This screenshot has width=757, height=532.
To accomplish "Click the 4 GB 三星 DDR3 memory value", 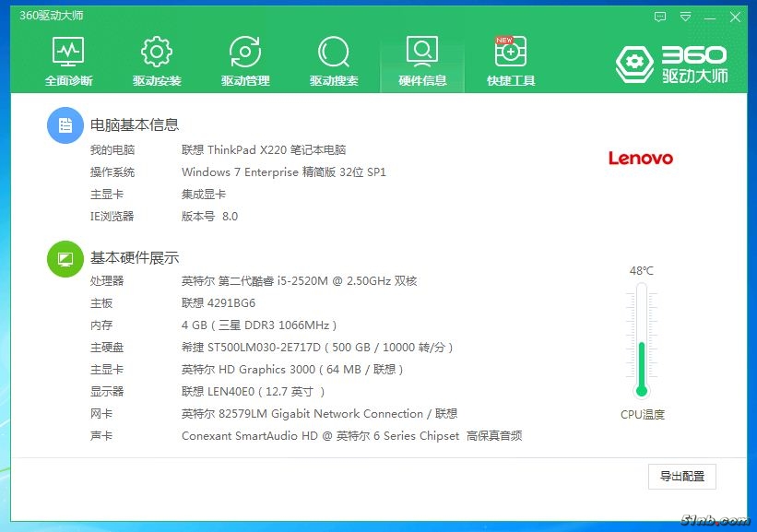I will (x=259, y=325).
